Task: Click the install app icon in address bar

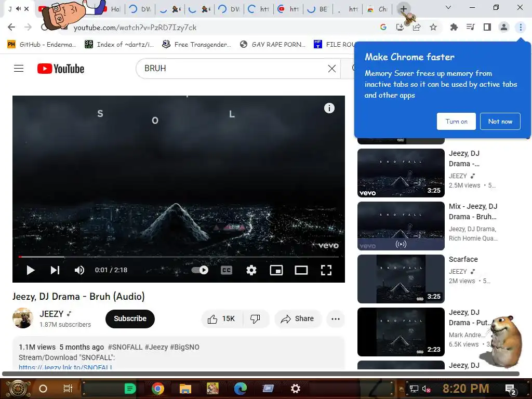Action: [400, 27]
